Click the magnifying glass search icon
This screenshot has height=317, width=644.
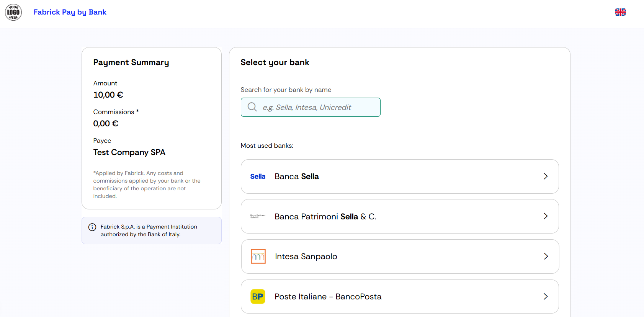pos(252,107)
